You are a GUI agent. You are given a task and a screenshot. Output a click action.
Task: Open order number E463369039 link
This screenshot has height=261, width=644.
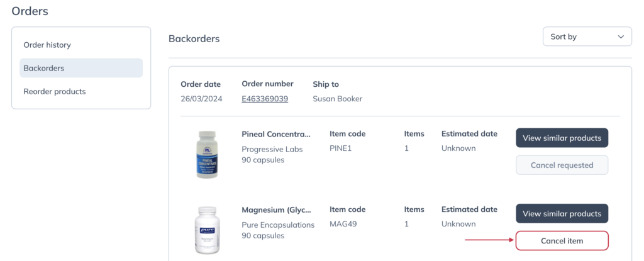pos(265,99)
